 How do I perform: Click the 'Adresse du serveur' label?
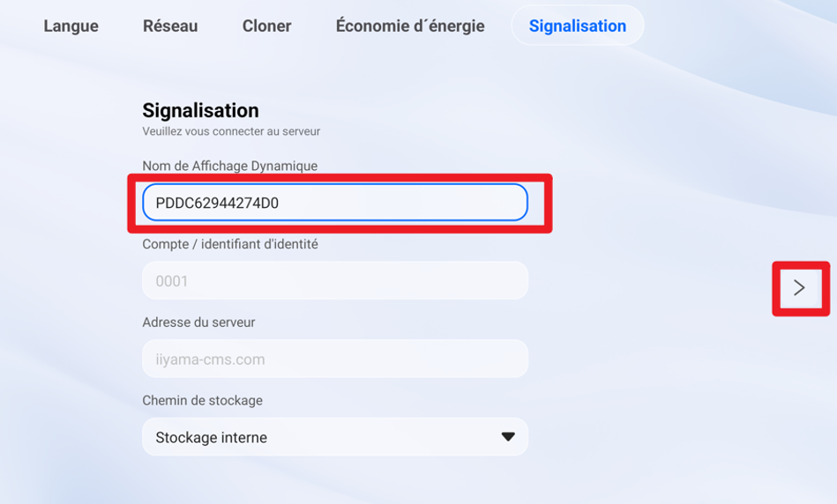(198, 322)
